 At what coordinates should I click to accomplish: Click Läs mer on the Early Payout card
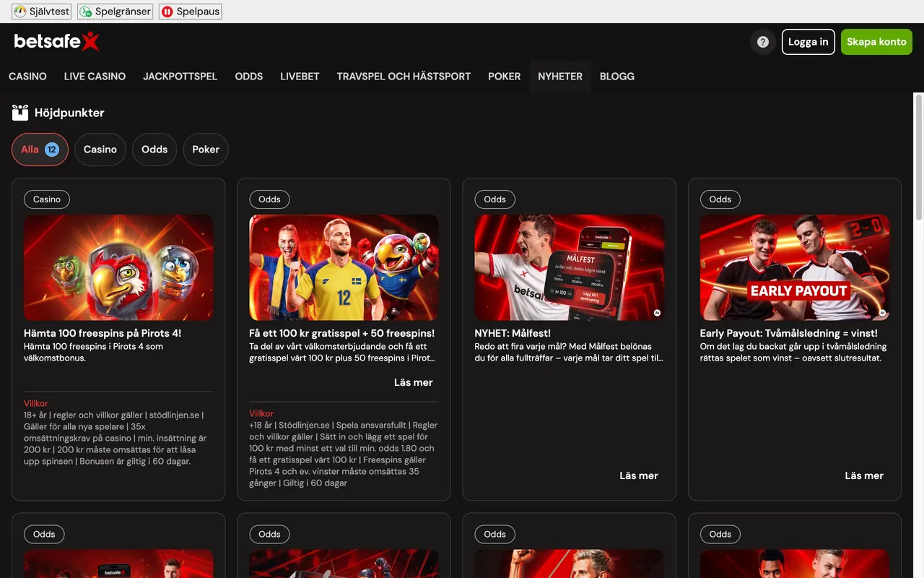point(864,475)
